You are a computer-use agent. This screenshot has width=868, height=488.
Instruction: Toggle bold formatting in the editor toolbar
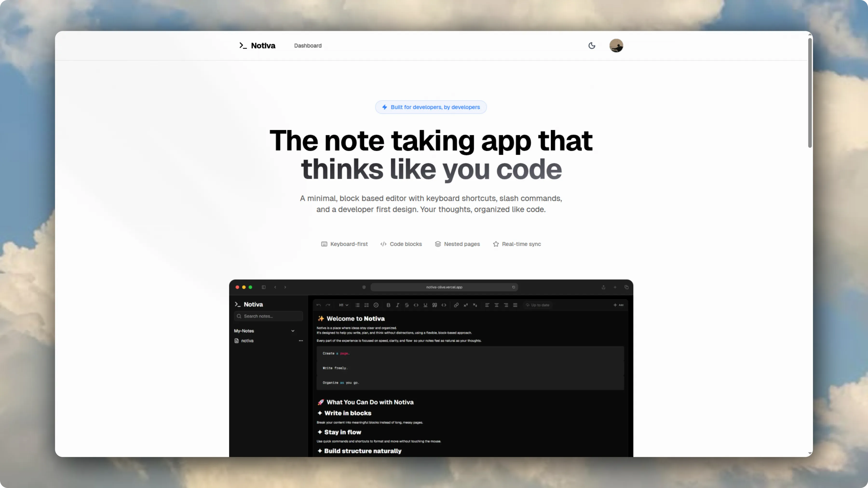[388, 305]
